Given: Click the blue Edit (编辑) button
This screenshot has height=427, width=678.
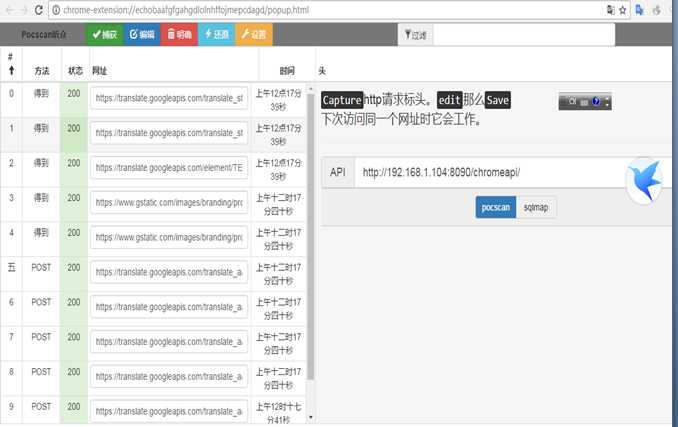Looking at the screenshot, I should (x=142, y=34).
